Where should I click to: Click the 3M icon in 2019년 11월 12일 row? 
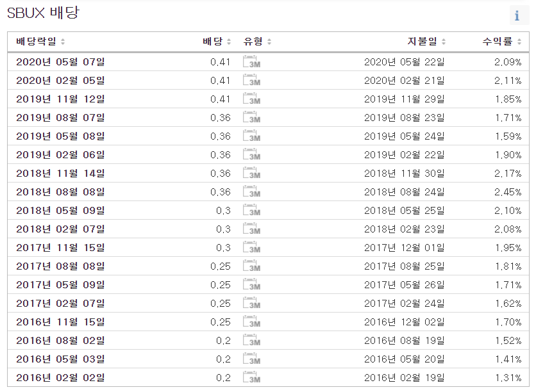click(x=251, y=99)
